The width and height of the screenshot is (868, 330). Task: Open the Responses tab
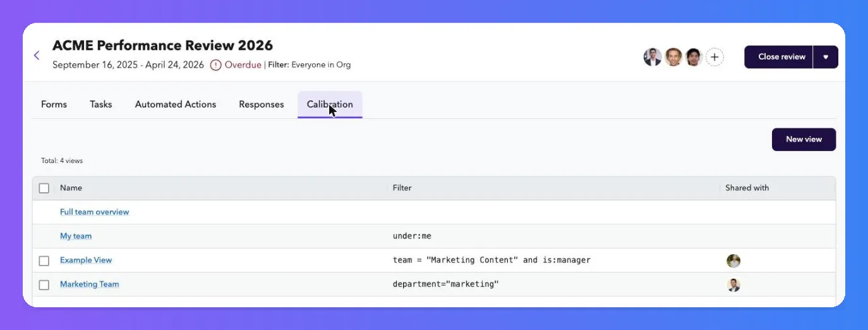tap(262, 104)
